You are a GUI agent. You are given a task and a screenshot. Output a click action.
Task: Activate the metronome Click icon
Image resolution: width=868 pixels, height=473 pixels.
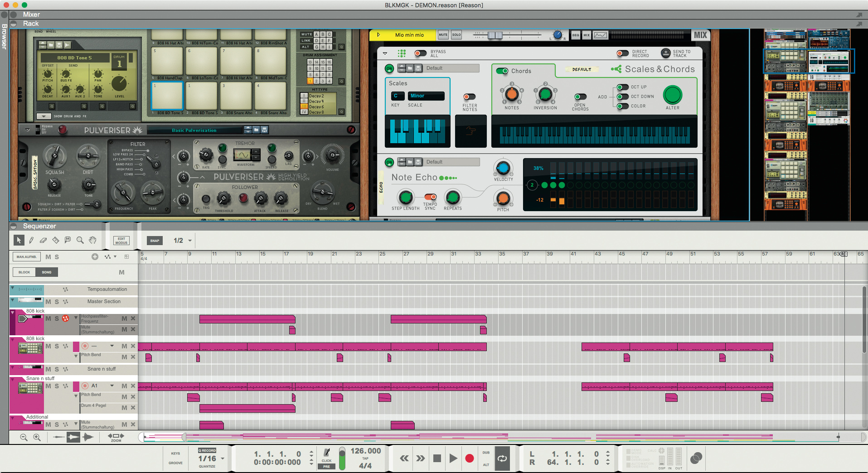pyautogui.click(x=326, y=453)
